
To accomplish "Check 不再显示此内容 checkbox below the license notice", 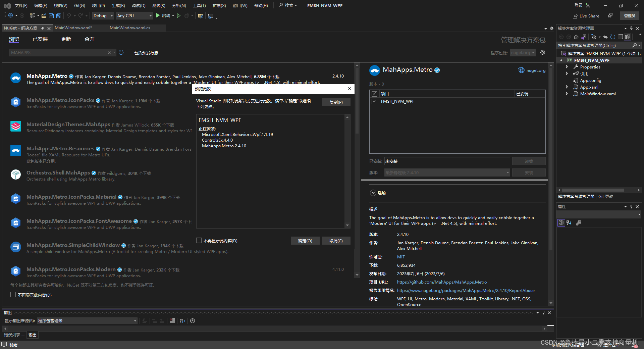I will (13, 295).
